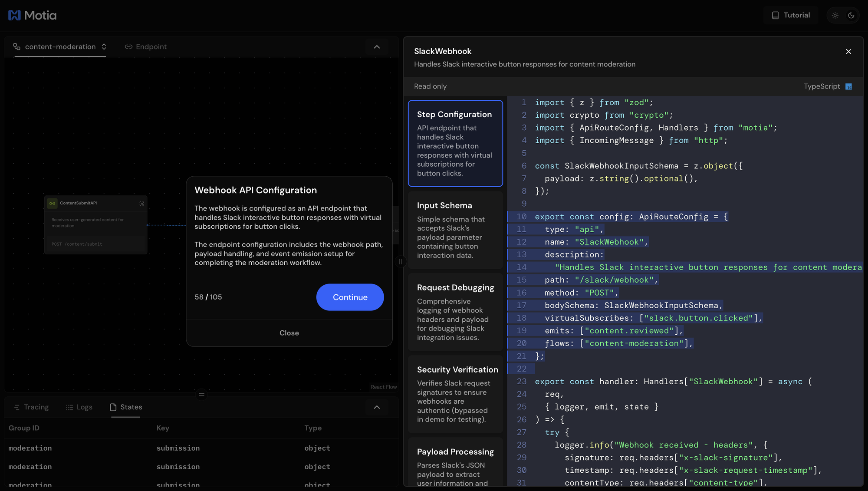The height and width of the screenshot is (491, 868).
Task: Switch to dark theme moon icon
Action: 851,15
